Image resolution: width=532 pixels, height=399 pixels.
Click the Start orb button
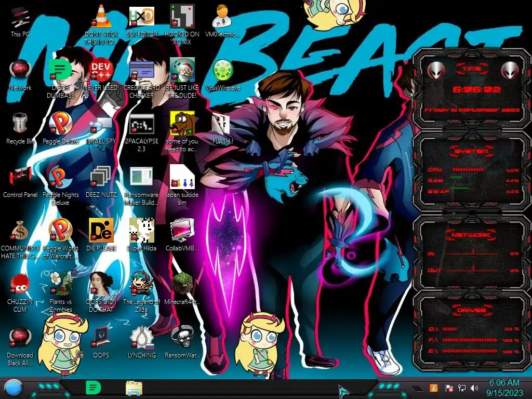point(14,389)
